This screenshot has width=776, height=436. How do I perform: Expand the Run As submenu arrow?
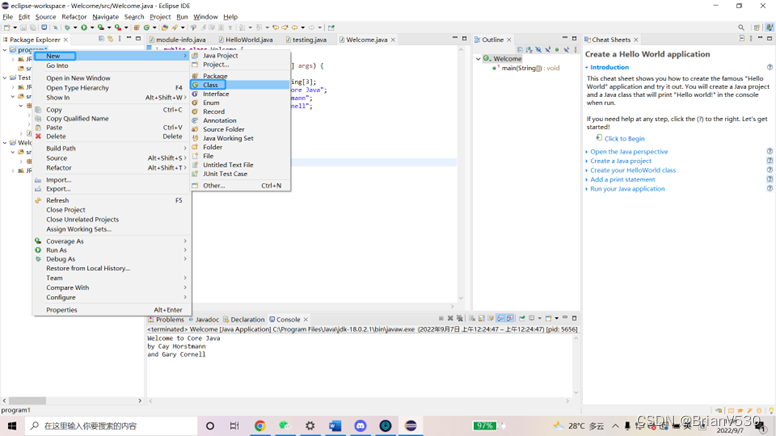(185, 250)
